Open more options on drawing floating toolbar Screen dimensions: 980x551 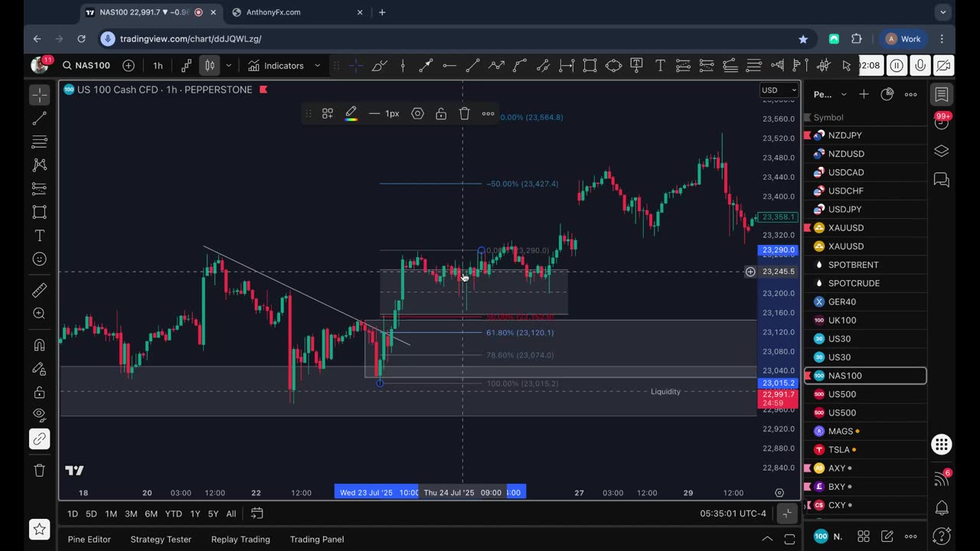pyautogui.click(x=488, y=113)
